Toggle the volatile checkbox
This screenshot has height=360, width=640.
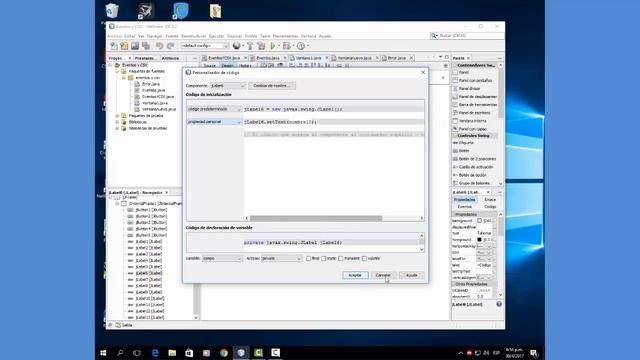tap(364, 258)
